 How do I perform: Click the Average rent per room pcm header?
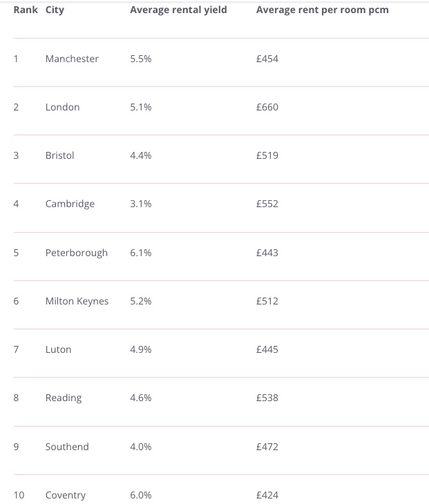coord(322,10)
